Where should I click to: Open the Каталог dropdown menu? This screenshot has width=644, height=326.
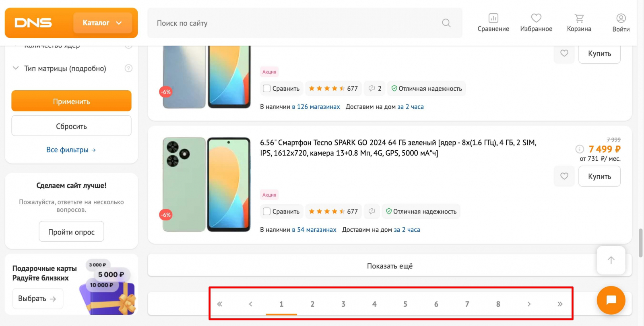102,23
